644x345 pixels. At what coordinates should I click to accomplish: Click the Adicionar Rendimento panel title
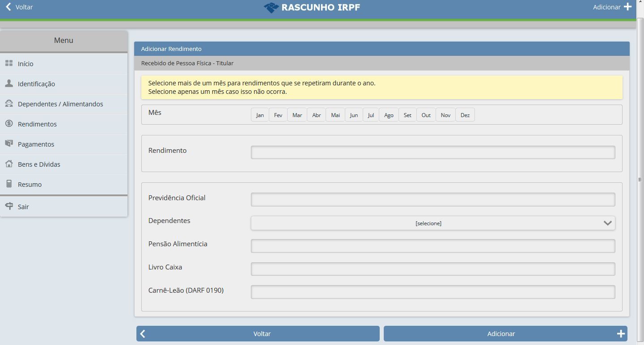pyautogui.click(x=171, y=49)
